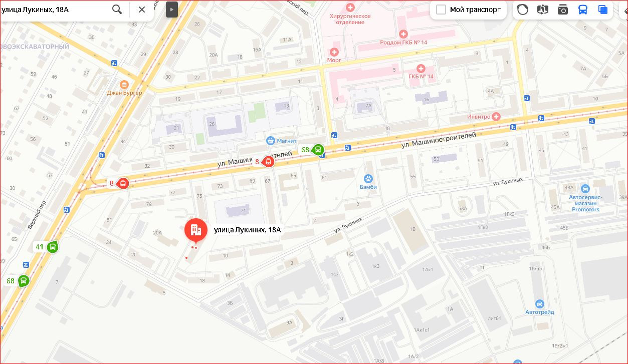
Task: Select the Роддом ГКБ № 14 hospital marker
Action: pos(403,34)
